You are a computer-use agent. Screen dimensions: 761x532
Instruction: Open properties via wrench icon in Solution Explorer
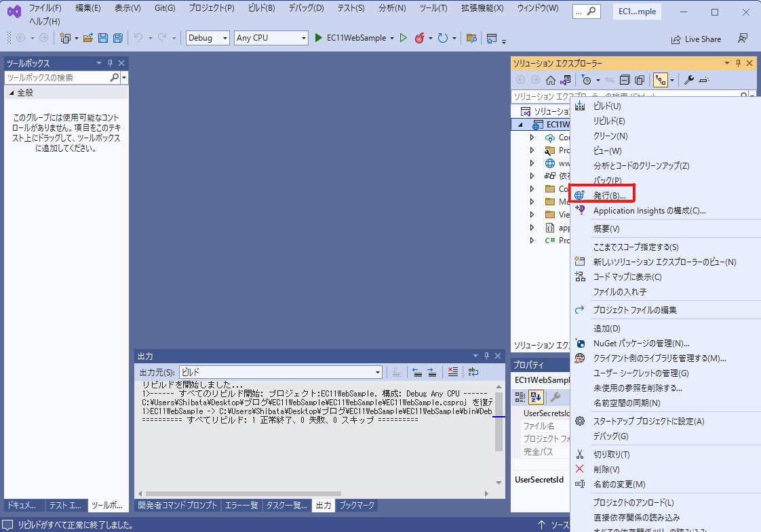[688, 80]
